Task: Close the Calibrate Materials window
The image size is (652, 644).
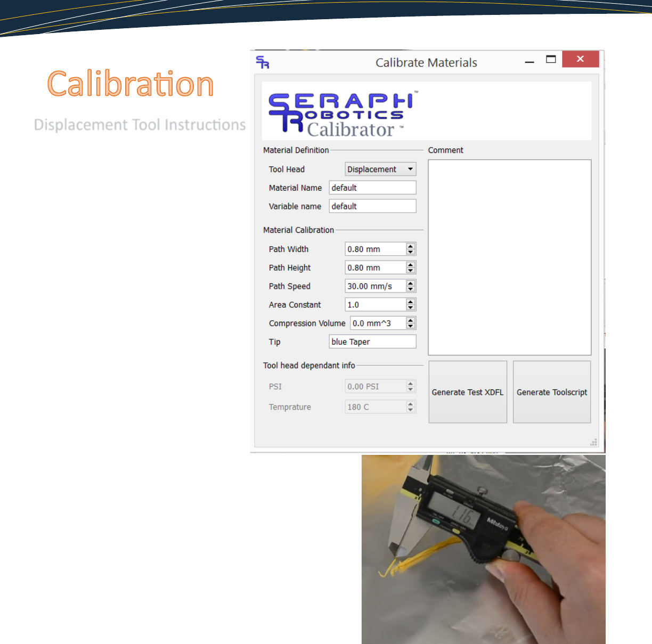Action: click(581, 59)
